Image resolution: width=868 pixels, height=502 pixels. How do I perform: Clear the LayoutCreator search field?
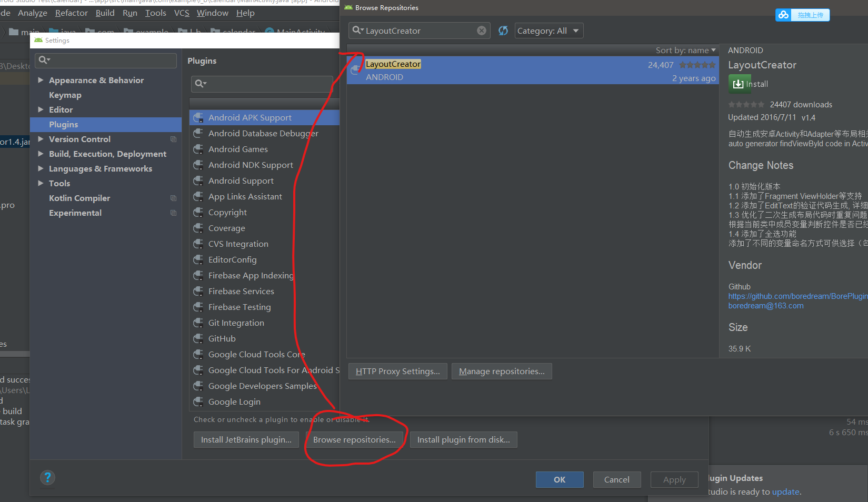[x=481, y=31]
